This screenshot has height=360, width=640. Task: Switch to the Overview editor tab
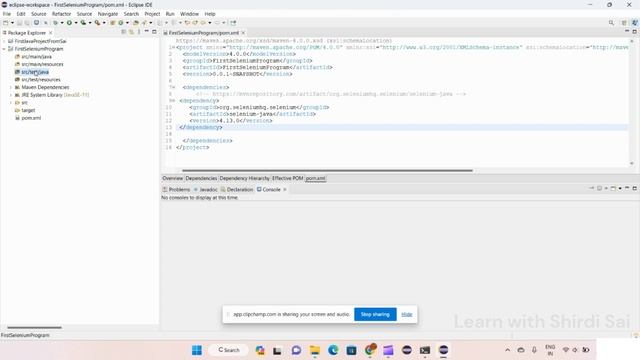[173, 178]
